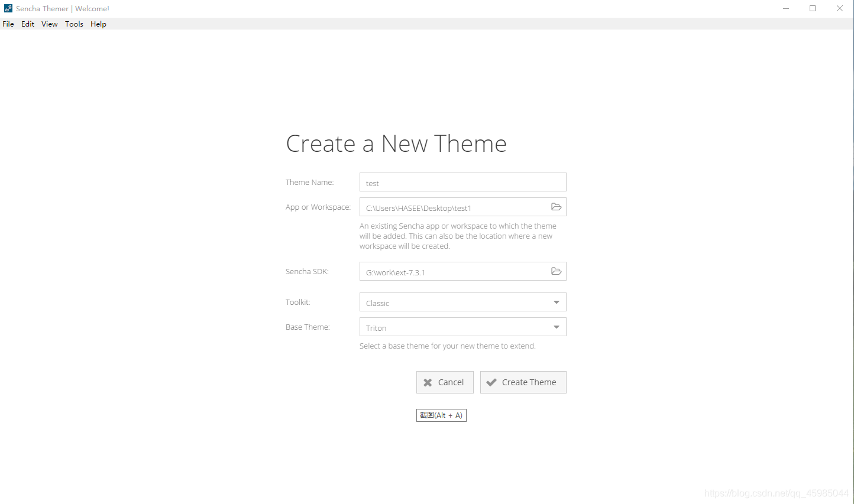Close the Sencha Themer window
The height and width of the screenshot is (504, 854).
[x=840, y=8]
